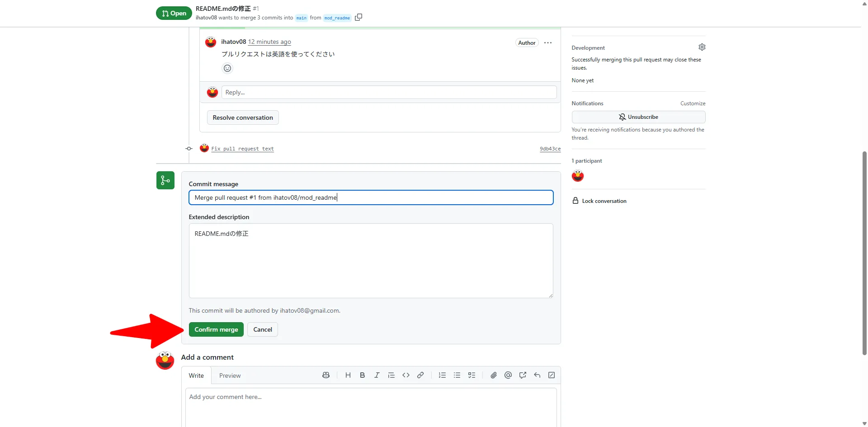Open the comment options three-dots menu

(548, 42)
